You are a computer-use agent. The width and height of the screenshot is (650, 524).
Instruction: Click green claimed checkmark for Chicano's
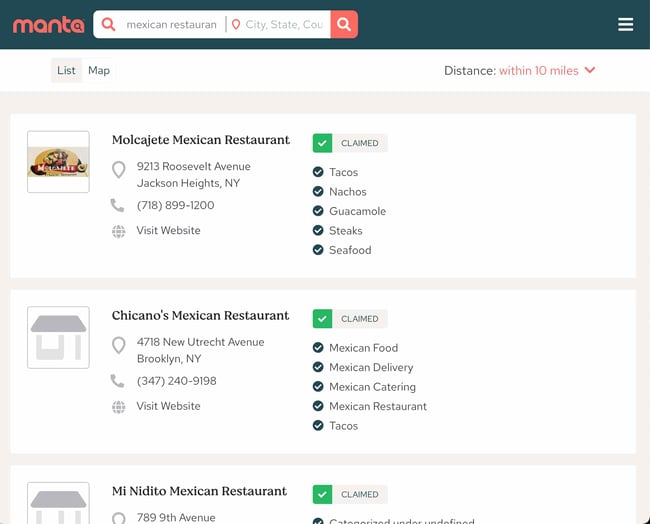click(x=323, y=319)
